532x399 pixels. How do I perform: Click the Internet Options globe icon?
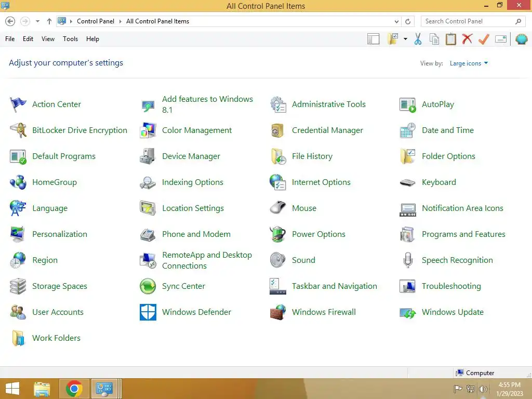click(x=278, y=182)
